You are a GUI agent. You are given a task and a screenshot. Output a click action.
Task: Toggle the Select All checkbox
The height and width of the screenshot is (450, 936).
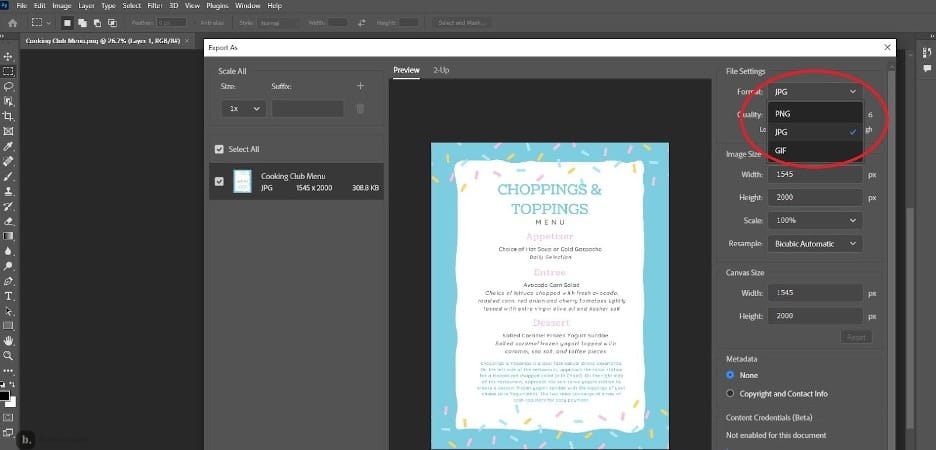click(x=220, y=149)
